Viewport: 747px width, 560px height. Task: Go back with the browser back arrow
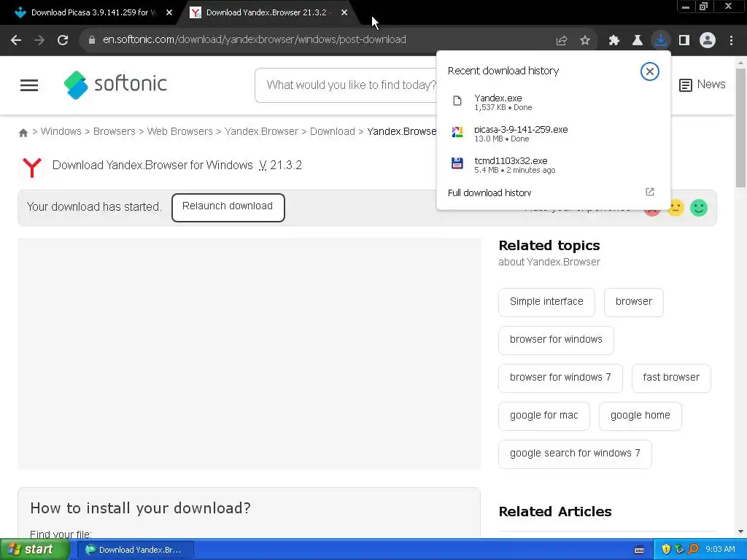click(16, 40)
